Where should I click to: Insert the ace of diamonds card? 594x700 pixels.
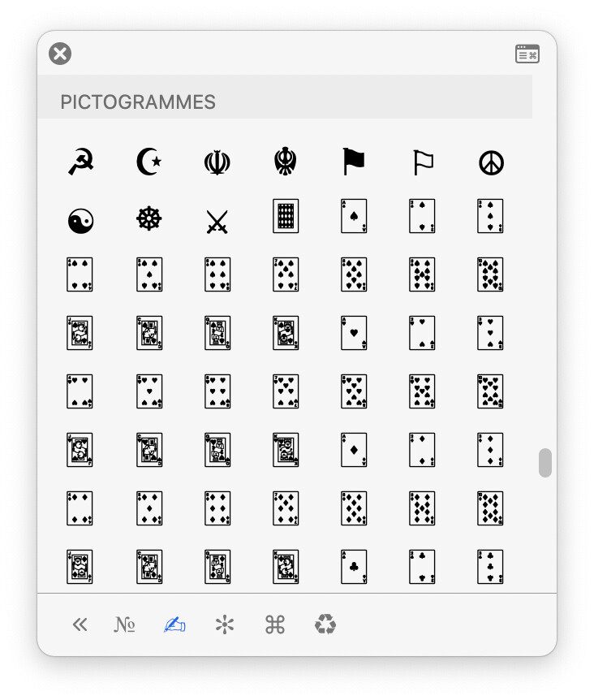point(354,450)
